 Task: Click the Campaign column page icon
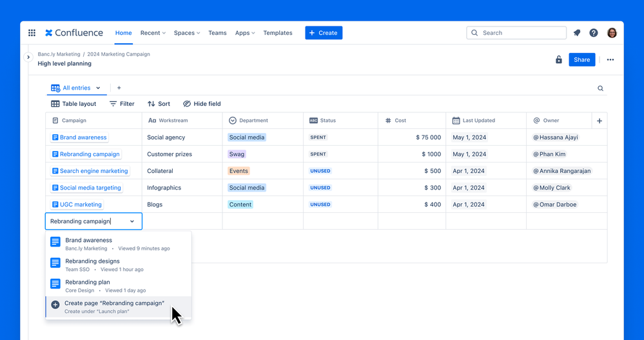click(x=55, y=121)
